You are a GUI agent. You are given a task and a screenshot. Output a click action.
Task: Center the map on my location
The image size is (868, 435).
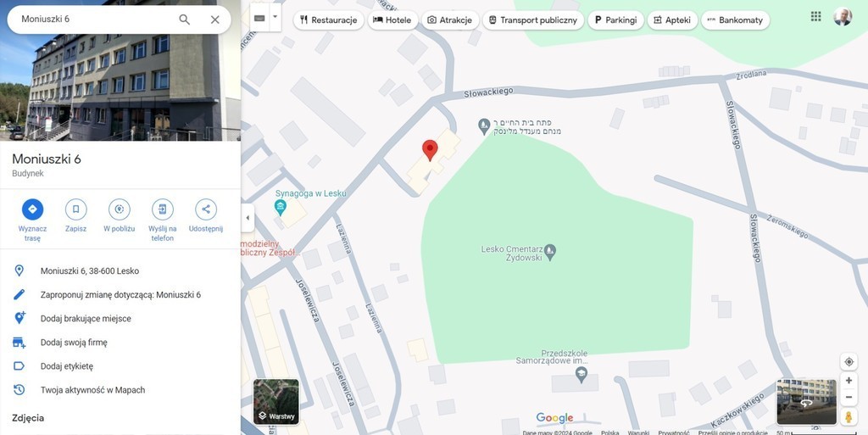[x=849, y=362]
